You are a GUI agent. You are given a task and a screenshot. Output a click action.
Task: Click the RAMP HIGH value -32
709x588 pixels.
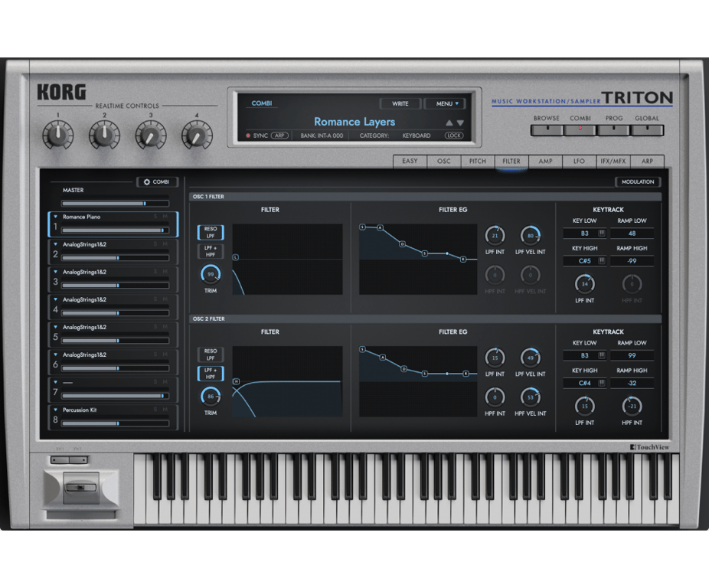(632, 383)
